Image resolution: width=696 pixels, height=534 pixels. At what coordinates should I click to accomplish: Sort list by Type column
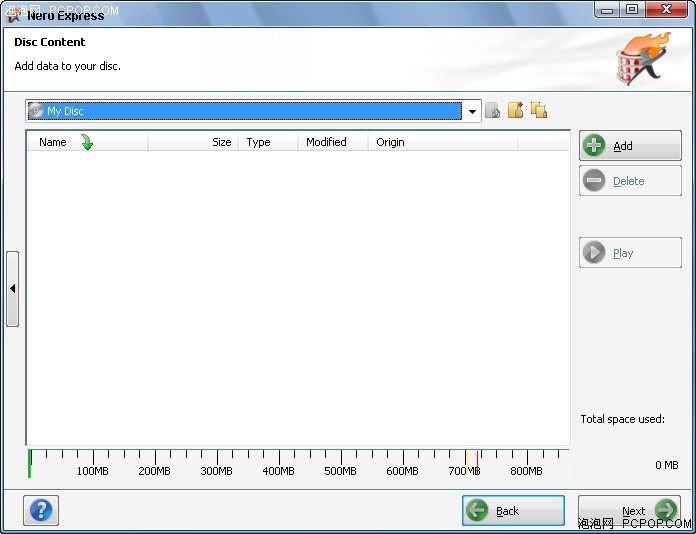pos(268,142)
